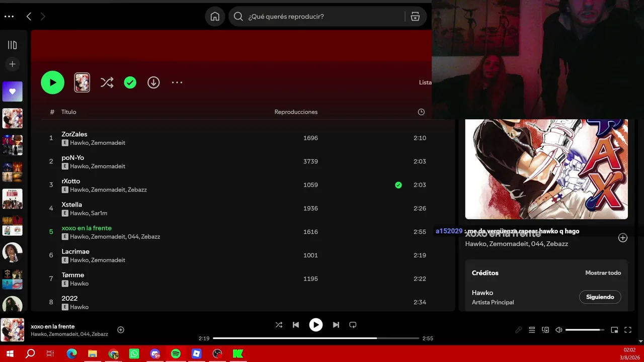The image size is (644, 362).
Task: Enter full screen mode
Action: (628, 330)
